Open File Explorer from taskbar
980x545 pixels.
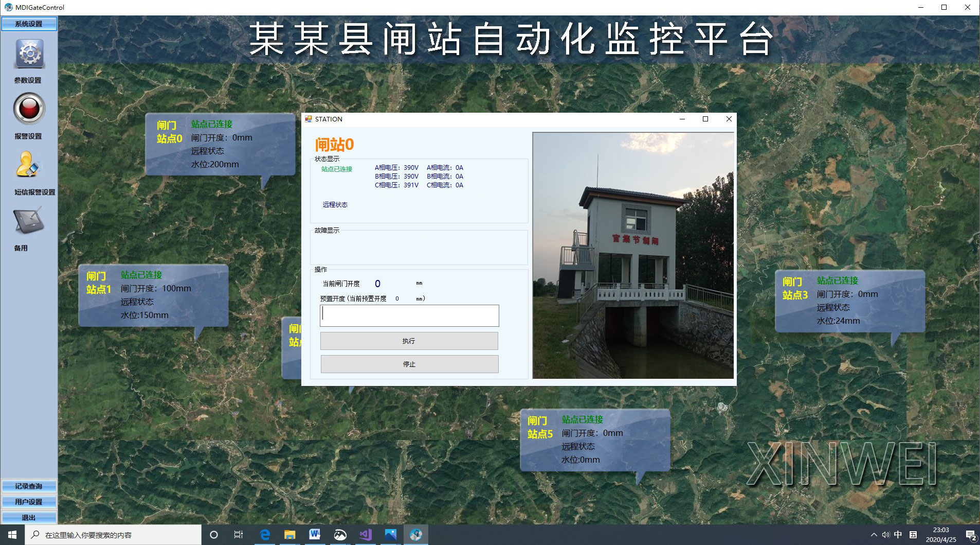[290, 535]
